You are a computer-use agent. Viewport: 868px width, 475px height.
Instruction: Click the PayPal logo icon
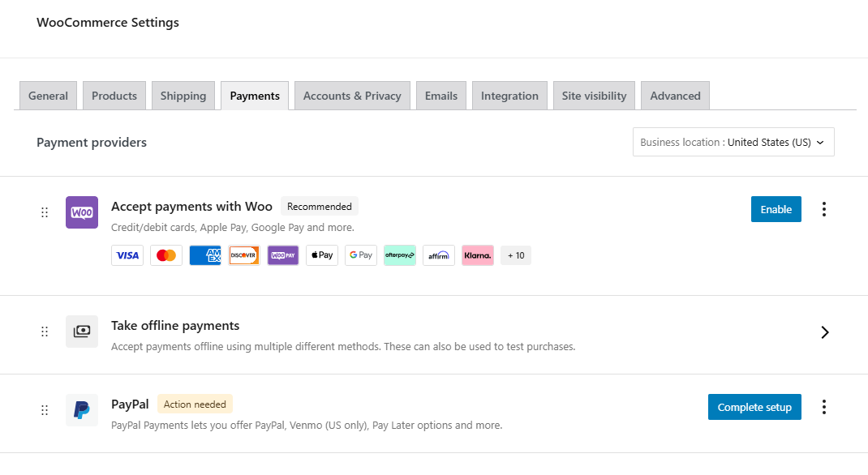pyautogui.click(x=82, y=410)
